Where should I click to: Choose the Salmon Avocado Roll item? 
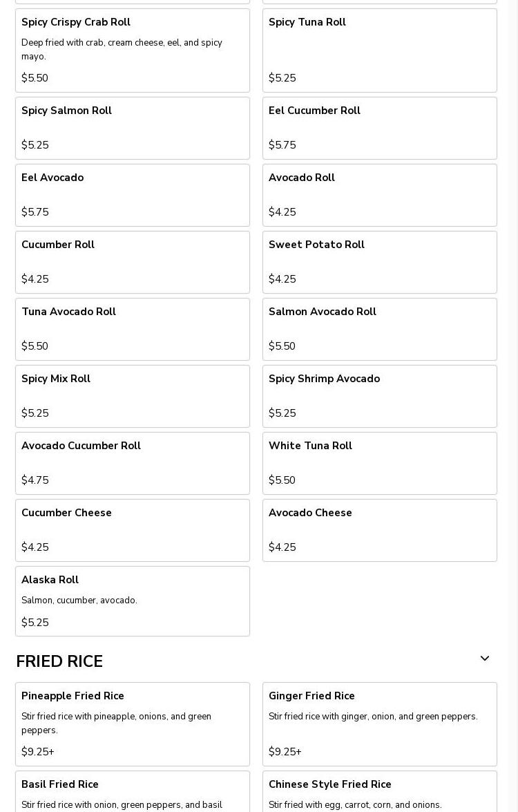click(x=380, y=329)
